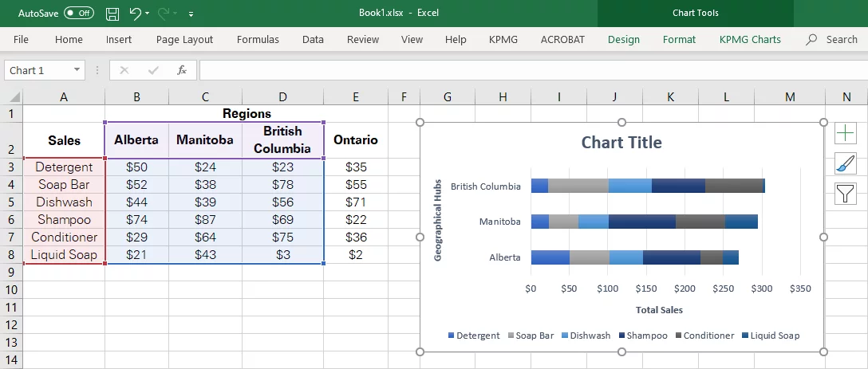Viewport: 868px width, 369px height.
Task: Click the Save floppy disk icon
Action: pyautogui.click(x=112, y=14)
